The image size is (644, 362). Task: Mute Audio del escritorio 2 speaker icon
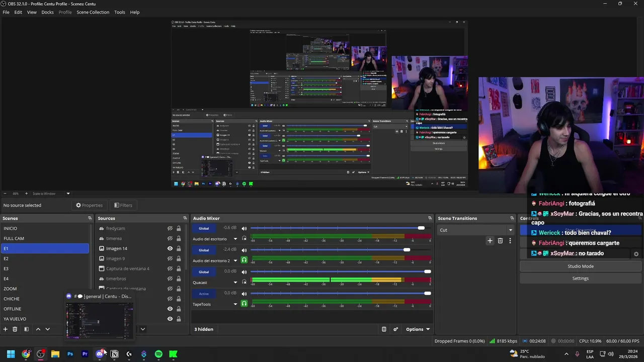point(244,250)
